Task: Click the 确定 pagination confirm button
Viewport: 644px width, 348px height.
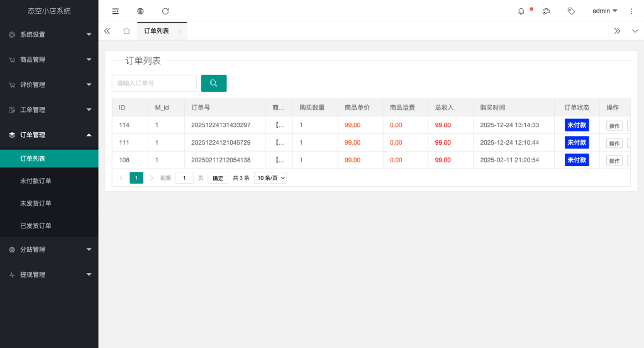Action: (x=218, y=178)
